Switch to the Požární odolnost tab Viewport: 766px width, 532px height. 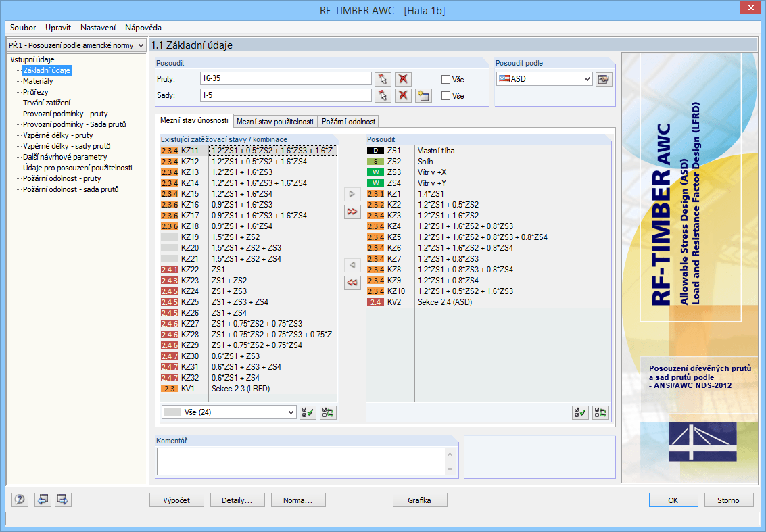coord(348,121)
